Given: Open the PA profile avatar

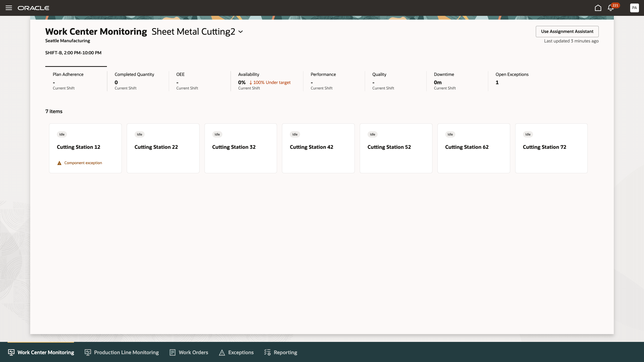Looking at the screenshot, I should coord(634,8).
